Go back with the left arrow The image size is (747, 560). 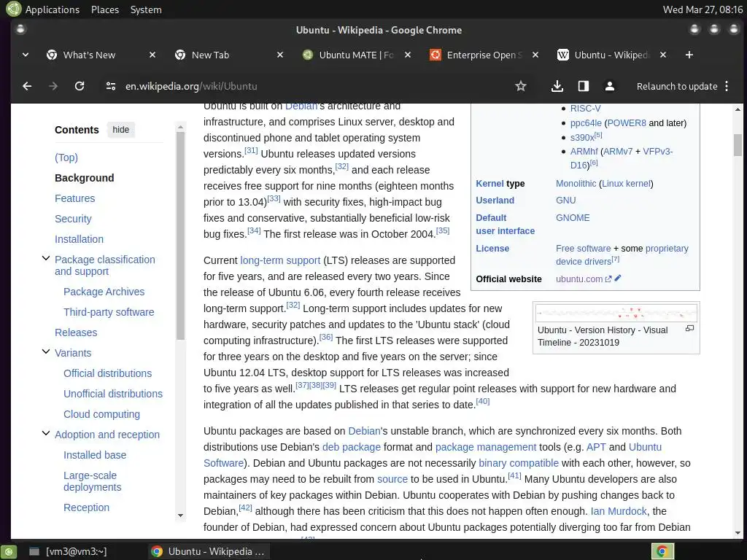tap(27, 86)
